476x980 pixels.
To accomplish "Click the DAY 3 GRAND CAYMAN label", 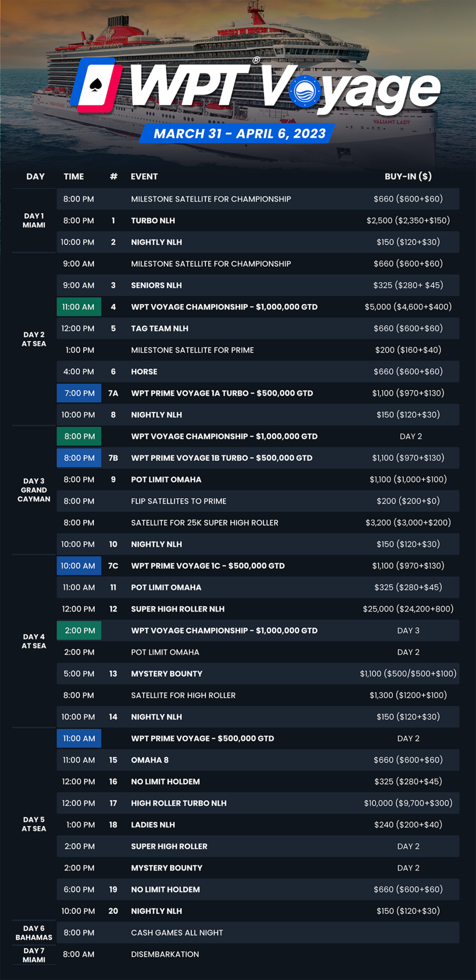I will (x=34, y=490).
